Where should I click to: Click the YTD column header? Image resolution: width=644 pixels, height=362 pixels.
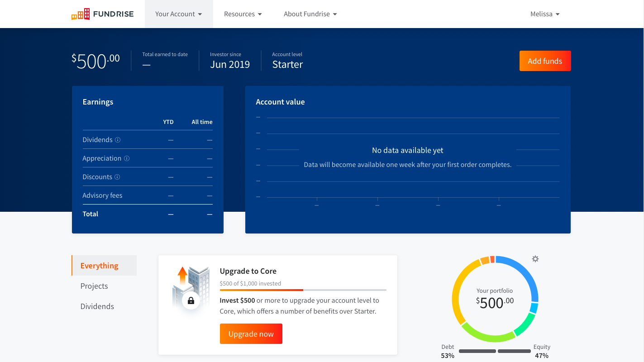[168, 122]
